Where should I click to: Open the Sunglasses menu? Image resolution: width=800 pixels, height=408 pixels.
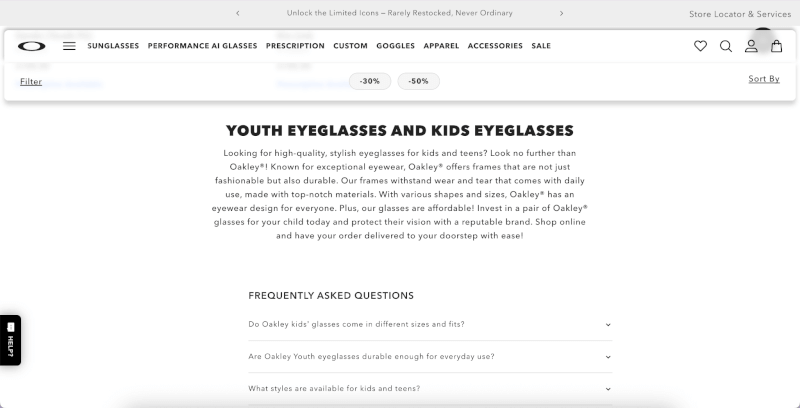[x=113, y=46]
